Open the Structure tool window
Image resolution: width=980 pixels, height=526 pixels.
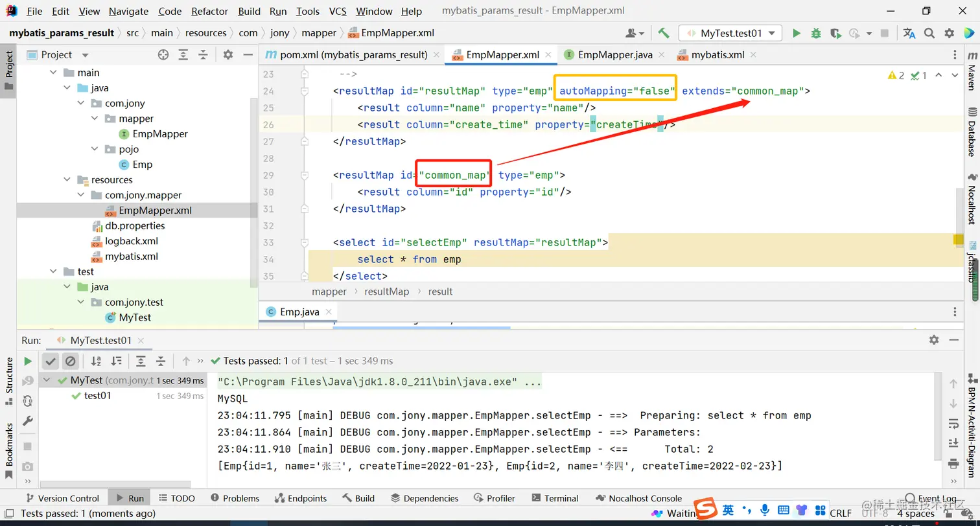point(9,381)
